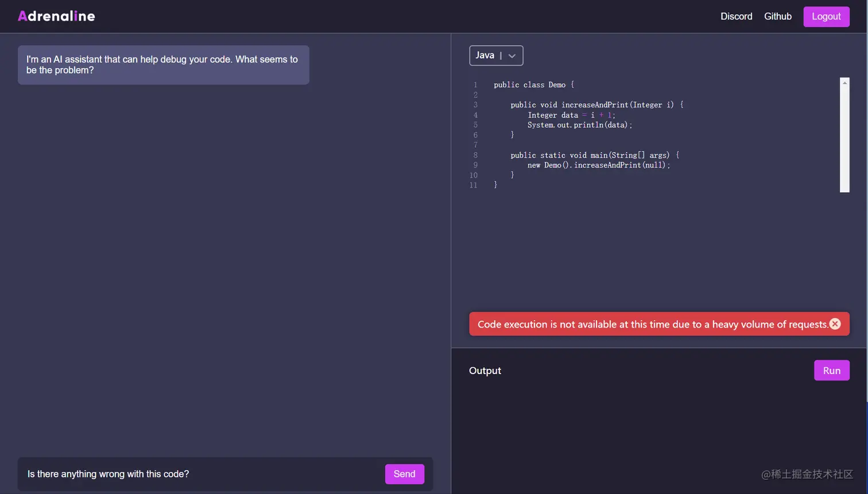Click the code editor scrollbar up arrow
Screen dimensions: 868x494
coord(844,83)
